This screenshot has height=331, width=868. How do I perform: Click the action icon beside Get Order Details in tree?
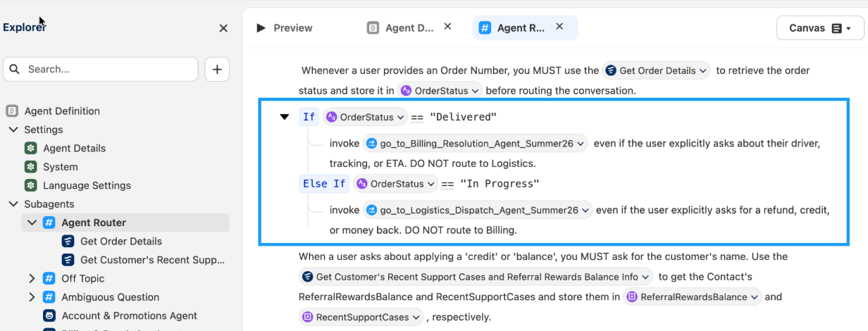click(68, 241)
